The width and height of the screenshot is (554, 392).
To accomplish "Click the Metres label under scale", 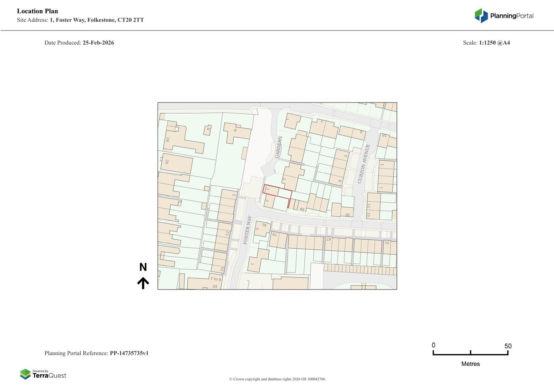I will pos(470,364).
